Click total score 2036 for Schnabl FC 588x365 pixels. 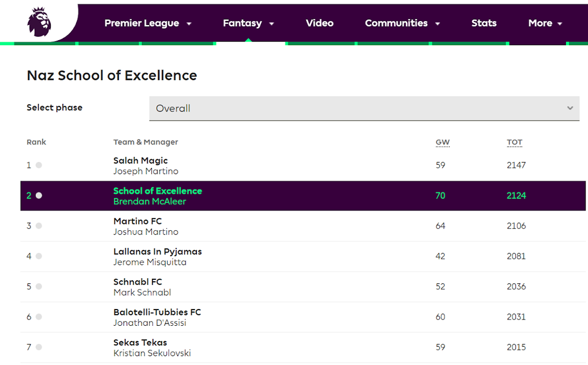tap(516, 287)
